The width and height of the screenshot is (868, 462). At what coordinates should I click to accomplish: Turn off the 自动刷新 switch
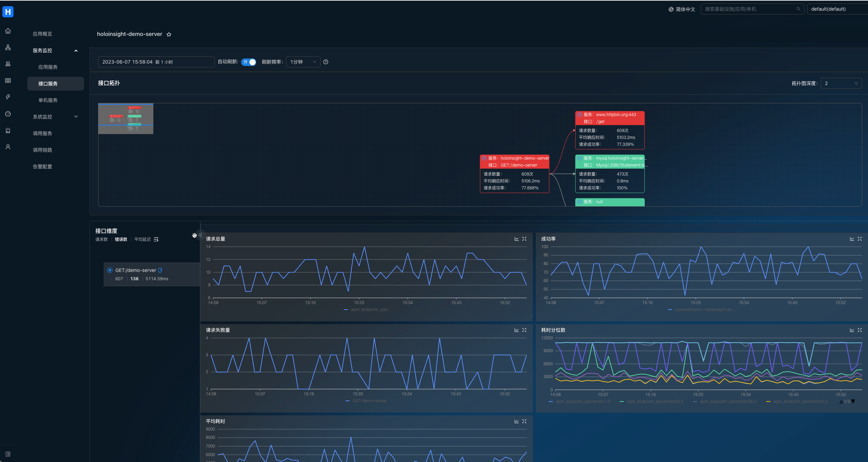pyautogui.click(x=249, y=62)
